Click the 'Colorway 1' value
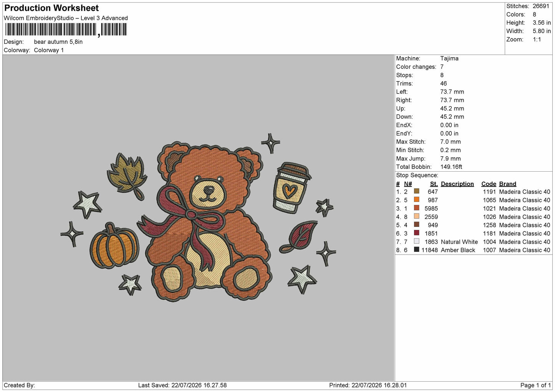This screenshot has width=555, height=392. click(x=49, y=50)
